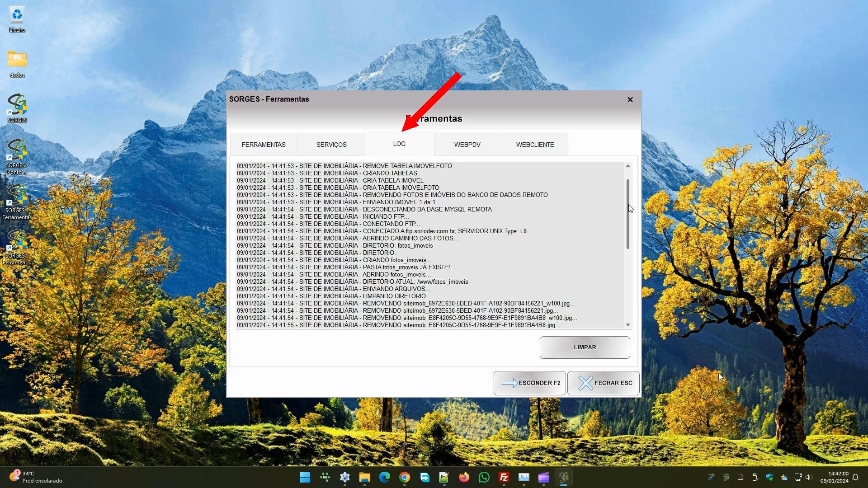Viewport: 868px width, 488px height.
Task: Launch WhatsApp from the taskbar
Action: [x=484, y=477]
